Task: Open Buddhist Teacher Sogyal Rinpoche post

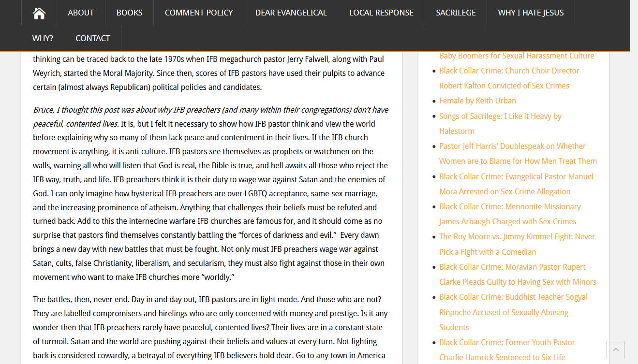Action: pos(513,312)
